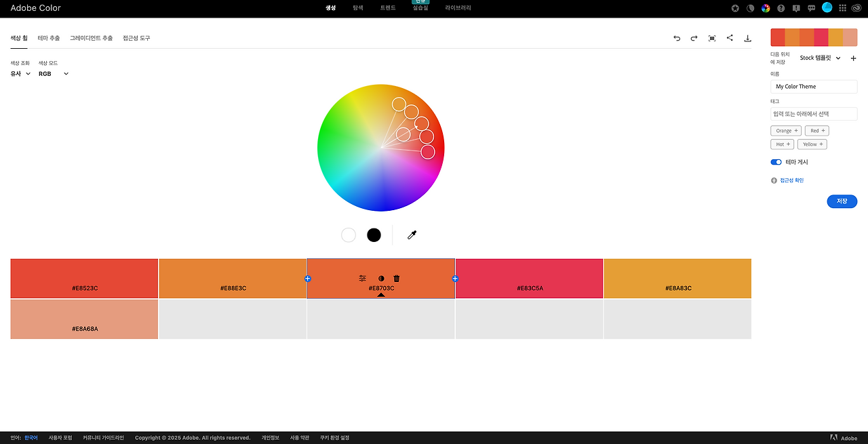868x444 pixels.
Task: Add the Yellow tag
Action: pos(812,144)
